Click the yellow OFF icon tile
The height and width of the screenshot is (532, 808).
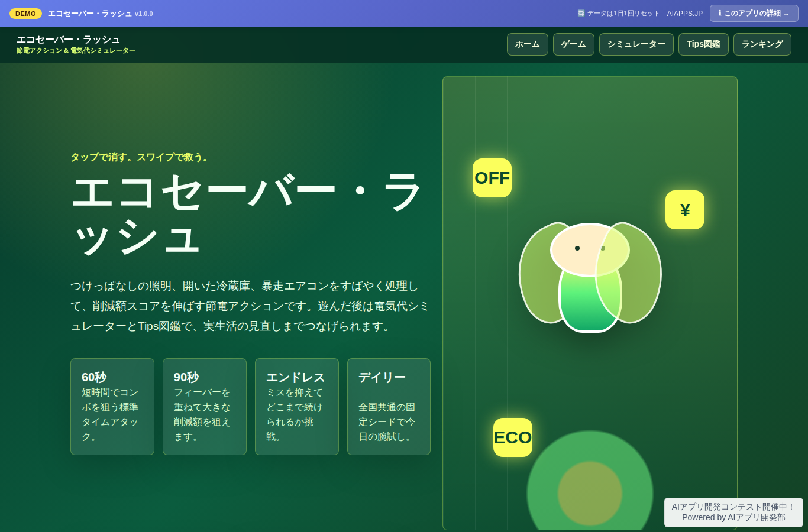pyautogui.click(x=492, y=178)
